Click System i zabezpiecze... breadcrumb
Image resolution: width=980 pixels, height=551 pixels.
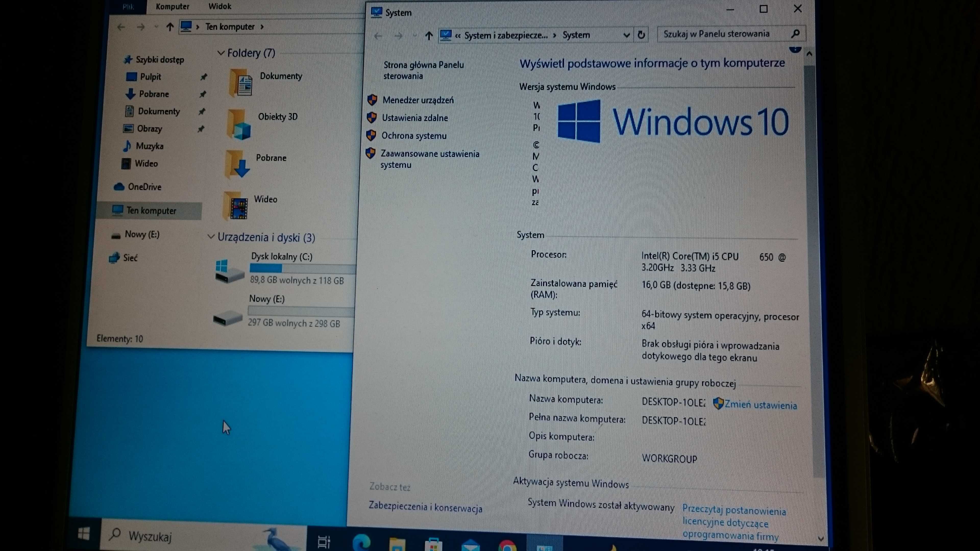tap(506, 35)
